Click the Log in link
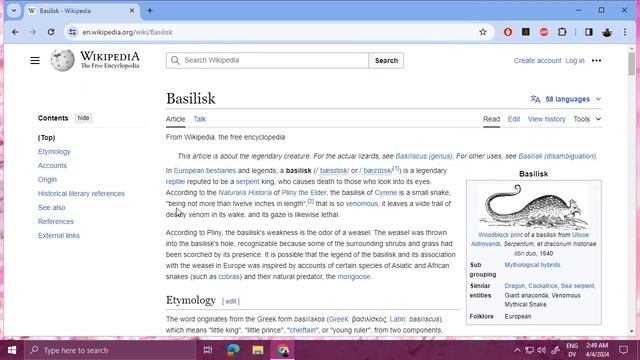 [575, 60]
